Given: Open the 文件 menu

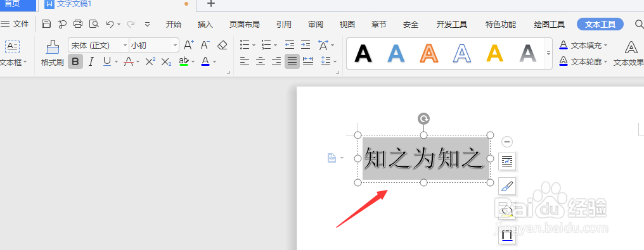Looking at the screenshot, I should pyautogui.click(x=15, y=24).
